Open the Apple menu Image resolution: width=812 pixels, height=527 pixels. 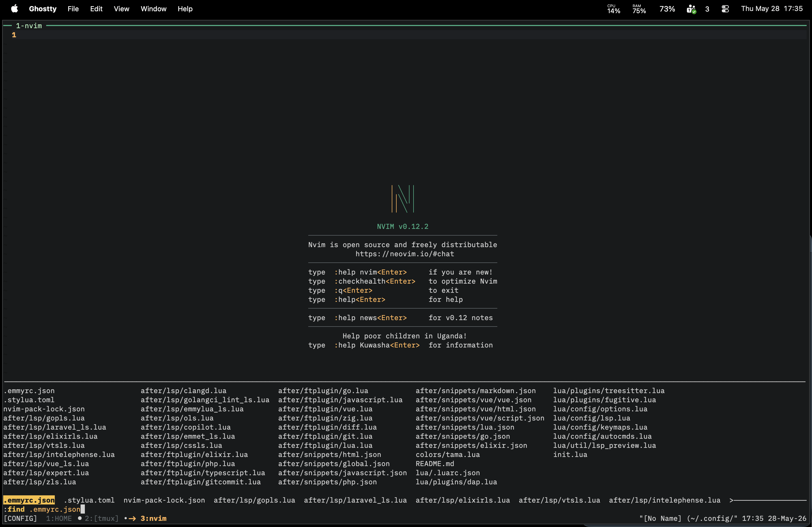coord(14,9)
